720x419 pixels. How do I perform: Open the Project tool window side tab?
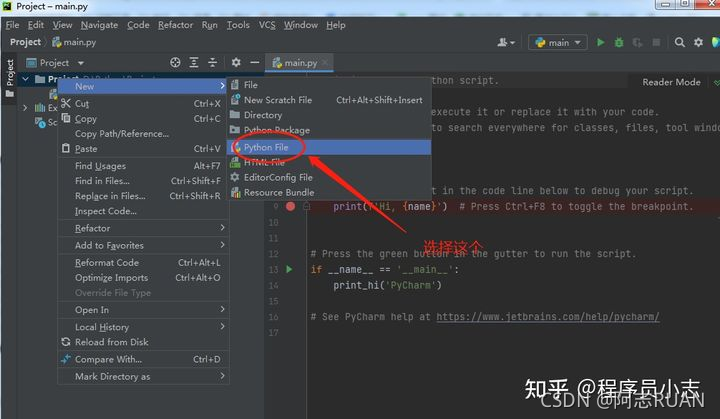tap(10, 77)
